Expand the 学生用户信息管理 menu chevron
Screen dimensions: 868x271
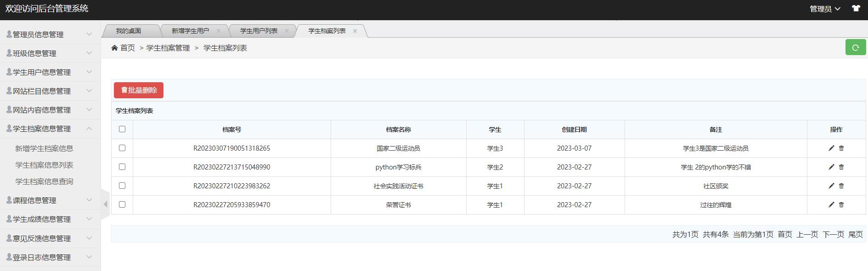click(x=89, y=72)
